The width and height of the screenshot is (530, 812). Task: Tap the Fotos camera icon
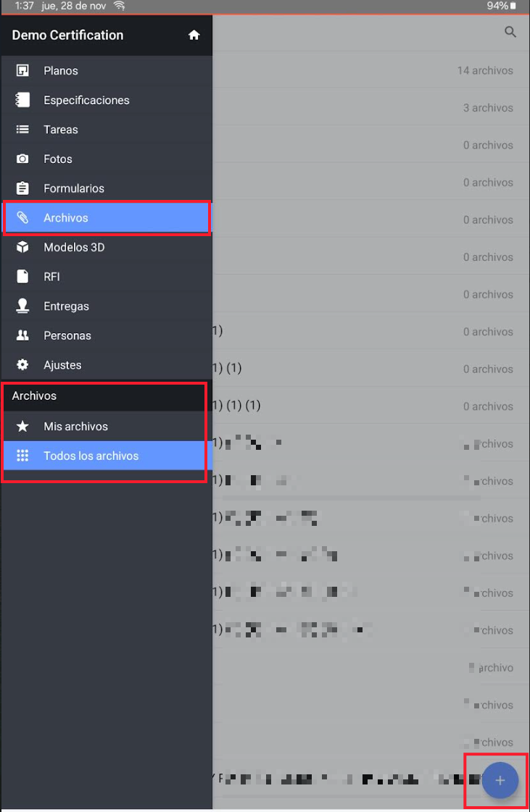point(22,159)
